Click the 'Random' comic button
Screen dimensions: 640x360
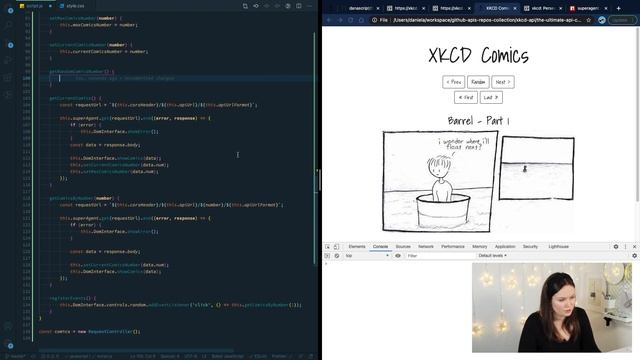478,82
